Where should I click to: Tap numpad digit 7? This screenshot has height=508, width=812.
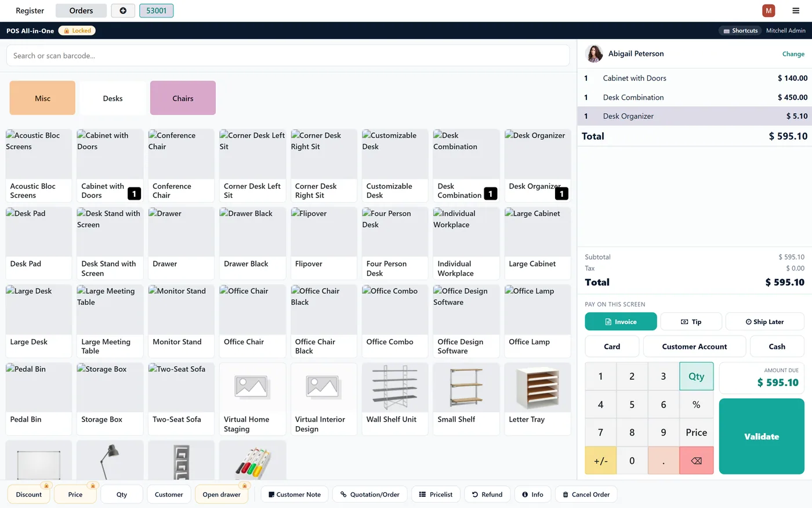click(601, 433)
